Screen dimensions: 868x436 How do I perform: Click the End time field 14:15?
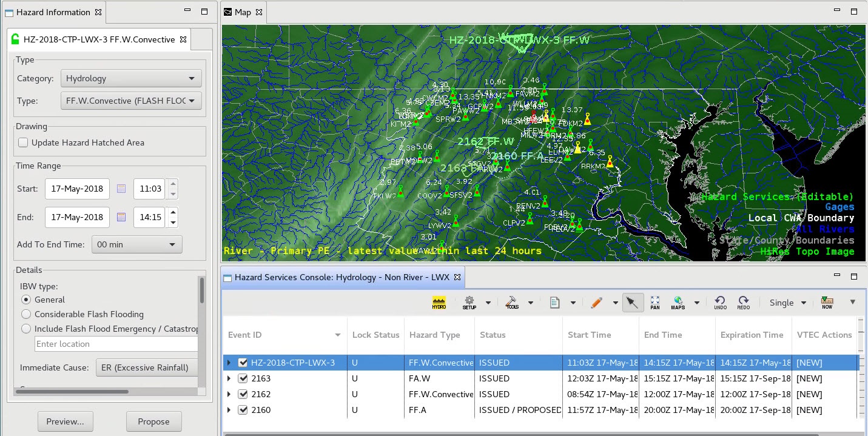150,216
